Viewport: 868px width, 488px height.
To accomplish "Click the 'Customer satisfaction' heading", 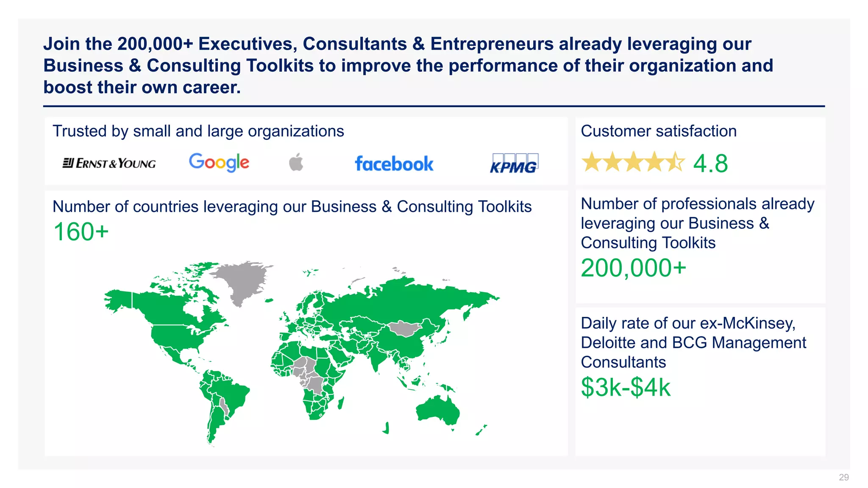I will tap(659, 131).
